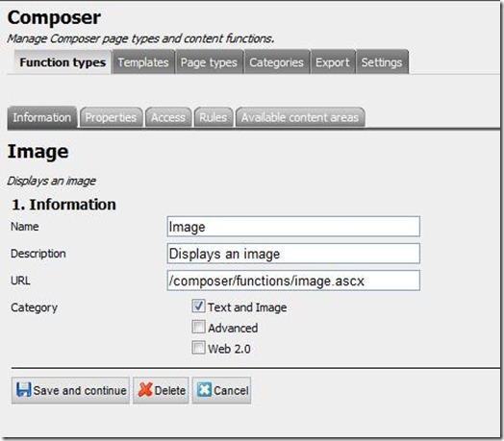This screenshot has width=504, height=441.
Task: Click the red X delete icon
Action: (145, 390)
